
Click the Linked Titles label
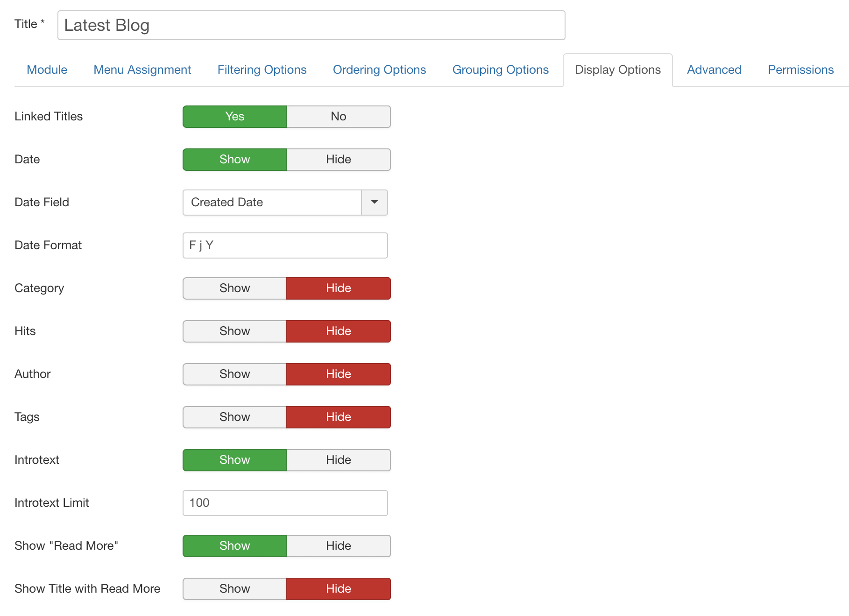point(49,117)
